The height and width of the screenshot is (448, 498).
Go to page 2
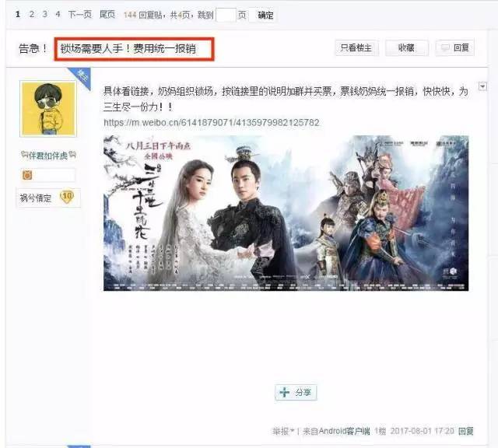click(31, 14)
